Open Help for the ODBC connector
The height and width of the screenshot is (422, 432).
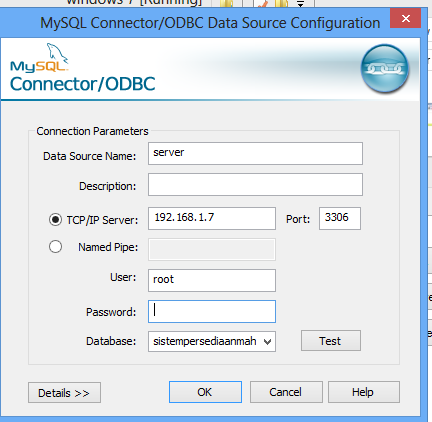coord(364,392)
